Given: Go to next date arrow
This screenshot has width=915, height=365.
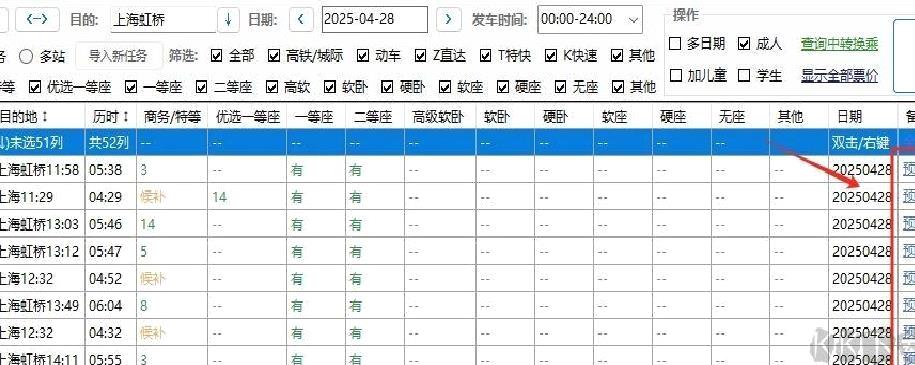Looking at the screenshot, I should point(448,19).
